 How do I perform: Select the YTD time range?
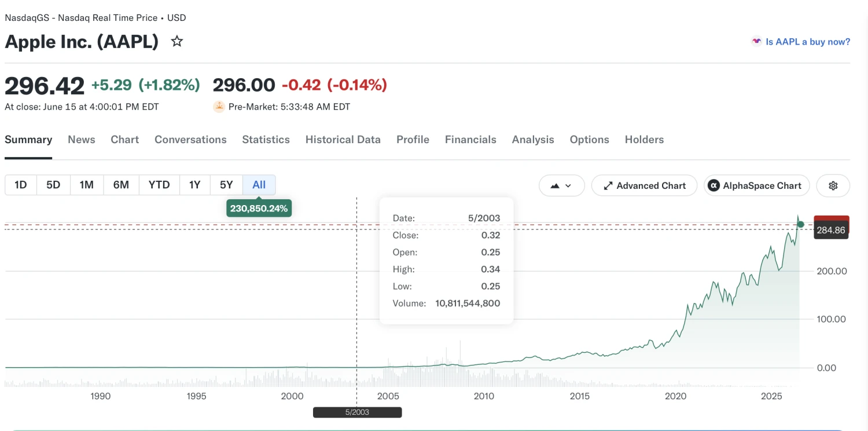click(159, 185)
